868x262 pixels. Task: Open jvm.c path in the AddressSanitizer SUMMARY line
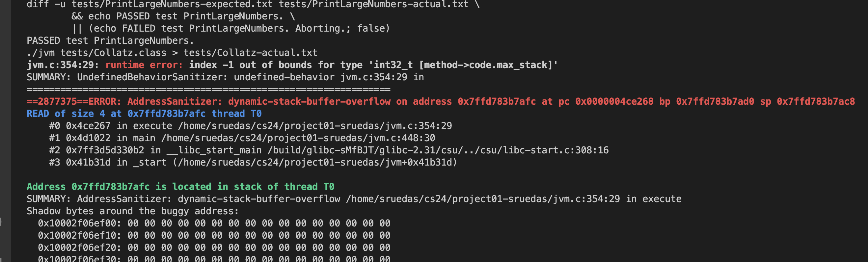coord(482,199)
